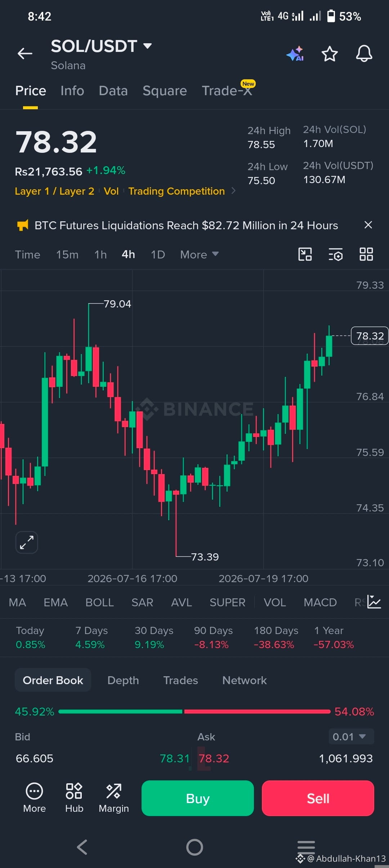389x868 pixels.
Task: Select the 15m chart interval
Action: pos(67,254)
